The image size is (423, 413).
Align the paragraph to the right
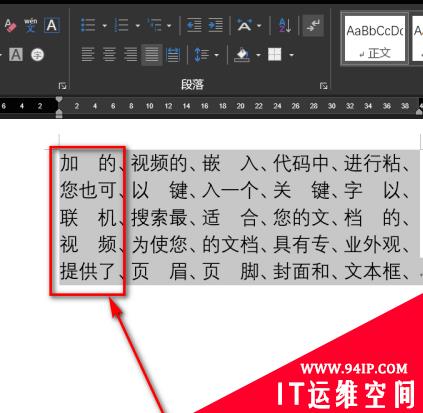click(x=130, y=55)
